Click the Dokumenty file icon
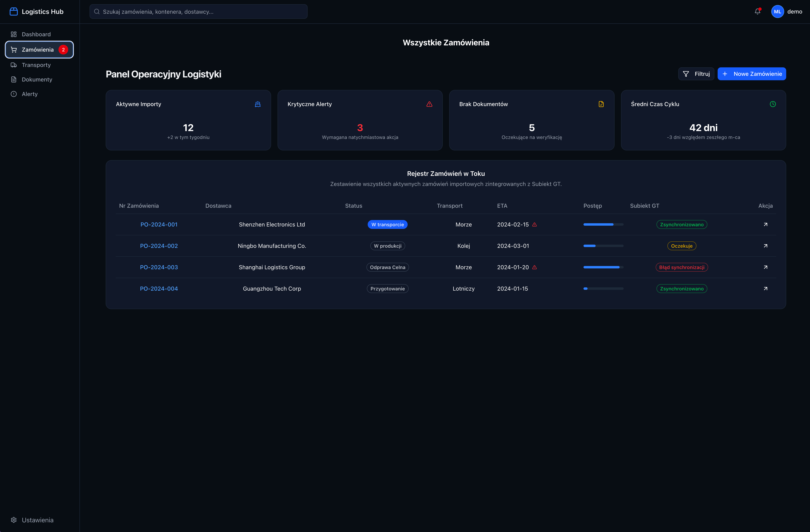Screen dimensions: 810x532 tap(14, 80)
